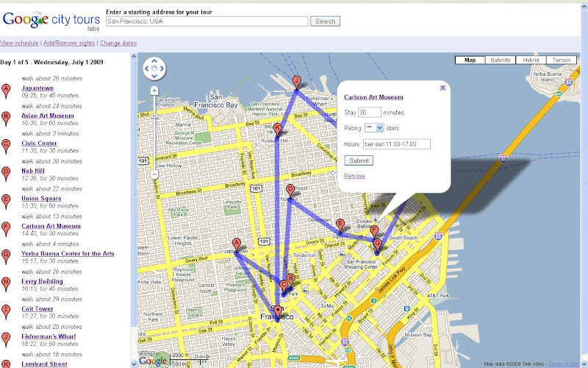Screen dimensions: 588x368
Task: Submit the Cartoon Art Museum settings
Action: pos(359,160)
